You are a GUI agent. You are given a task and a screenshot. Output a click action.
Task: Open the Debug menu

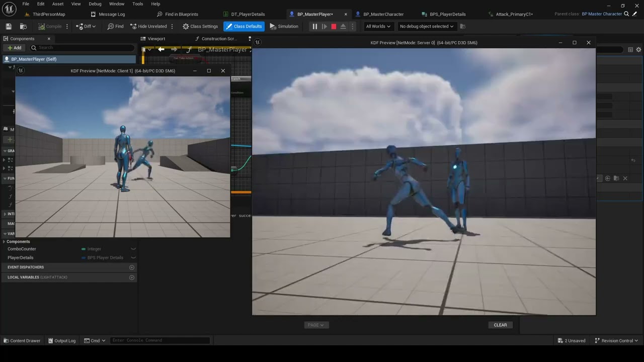click(95, 4)
